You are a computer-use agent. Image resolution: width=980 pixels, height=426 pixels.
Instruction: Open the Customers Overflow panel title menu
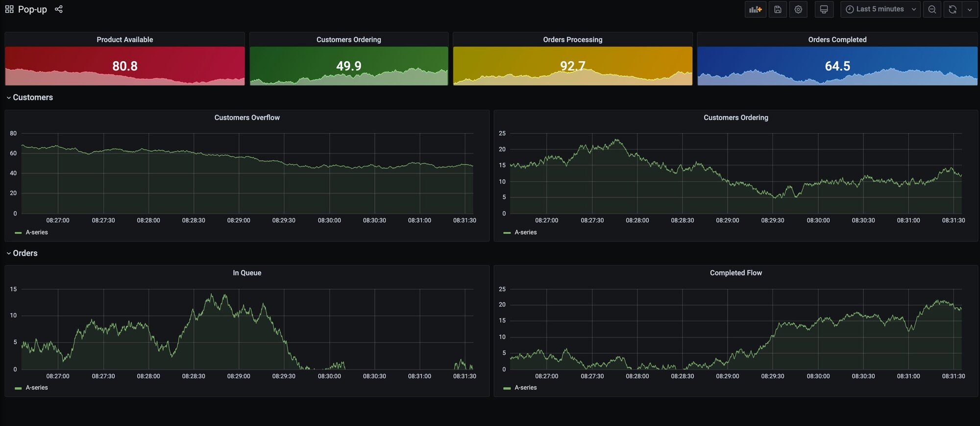pyautogui.click(x=247, y=118)
